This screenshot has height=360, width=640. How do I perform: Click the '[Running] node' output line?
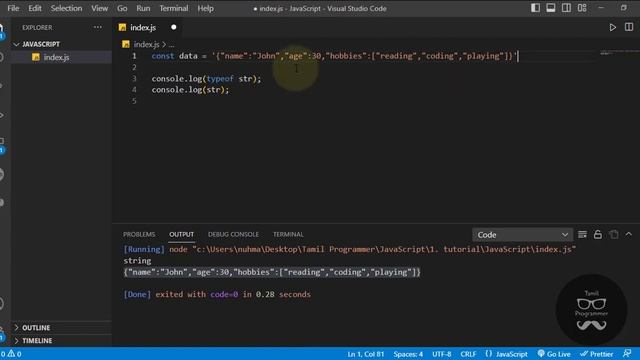pyautogui.click(x=349, y=249)
